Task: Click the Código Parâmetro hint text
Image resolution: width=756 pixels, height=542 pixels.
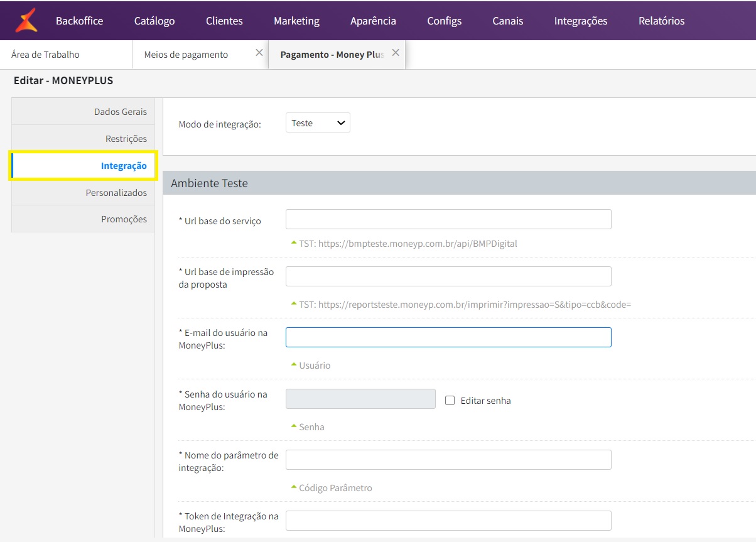Action: (335, 488)
